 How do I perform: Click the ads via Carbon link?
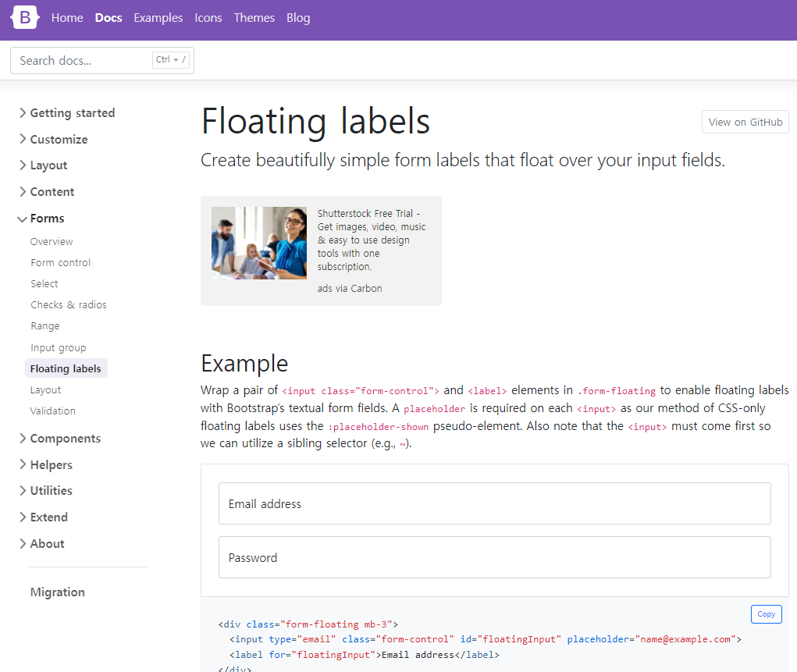pos(350,288)
